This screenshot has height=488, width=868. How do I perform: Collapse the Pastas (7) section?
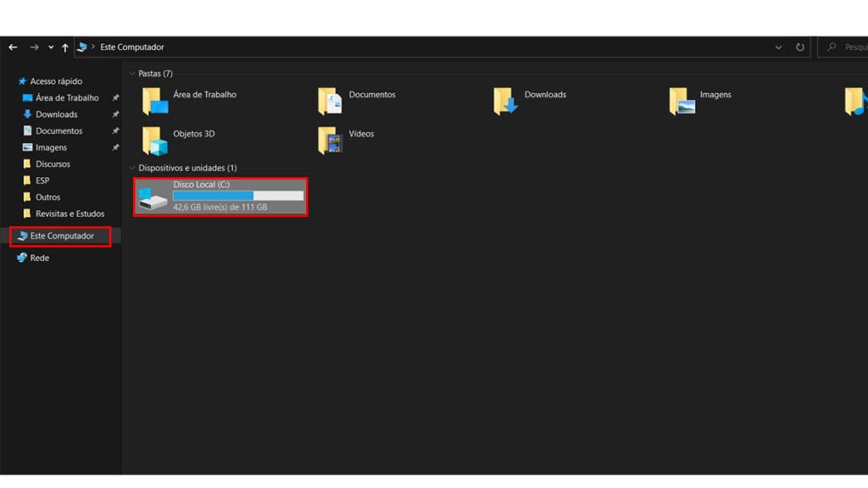[x=131, y=74]
